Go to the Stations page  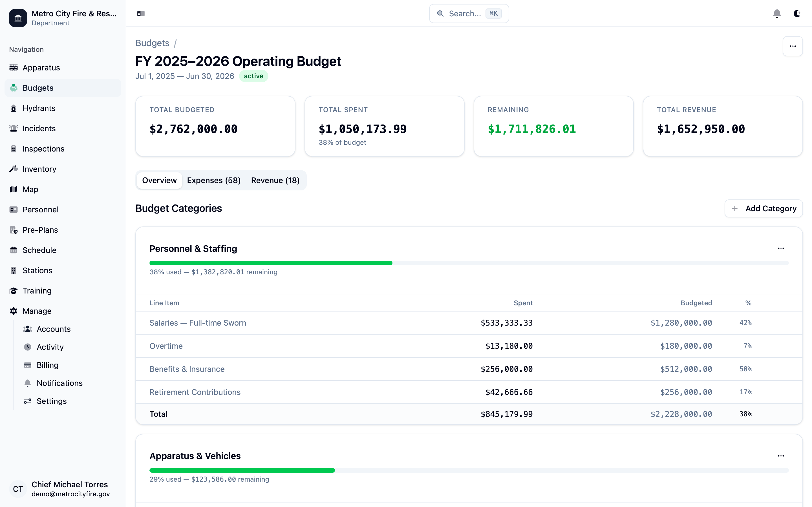pyautogui.click(x=37, y=270)
